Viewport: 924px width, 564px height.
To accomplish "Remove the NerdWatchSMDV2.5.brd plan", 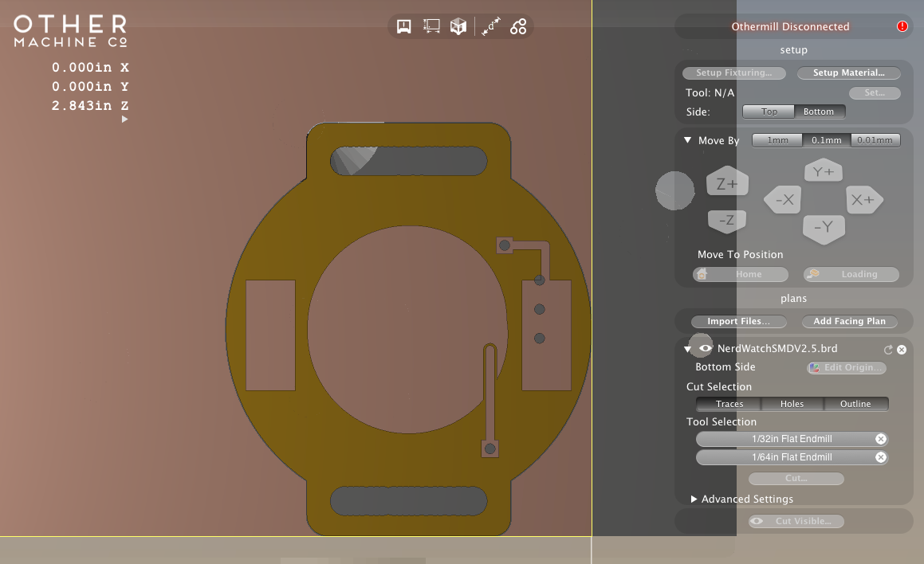I will coord(902,350).
